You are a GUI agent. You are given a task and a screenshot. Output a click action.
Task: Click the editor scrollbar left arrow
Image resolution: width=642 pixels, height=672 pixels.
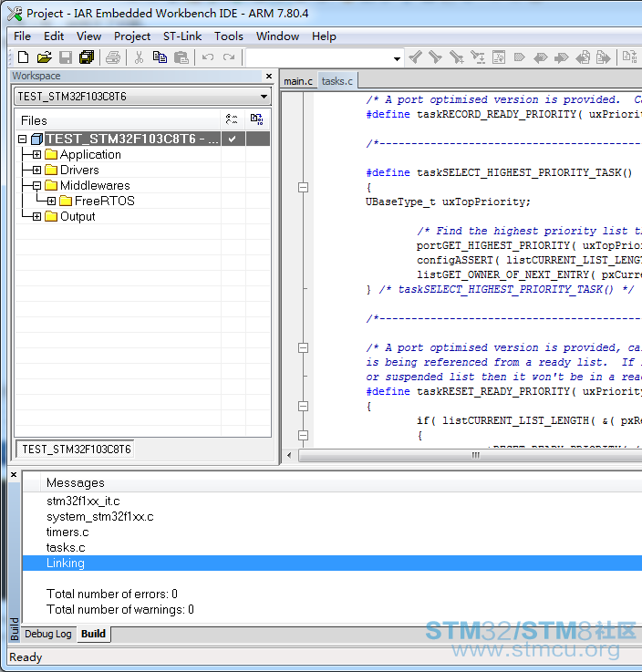[x=289, y=455]
